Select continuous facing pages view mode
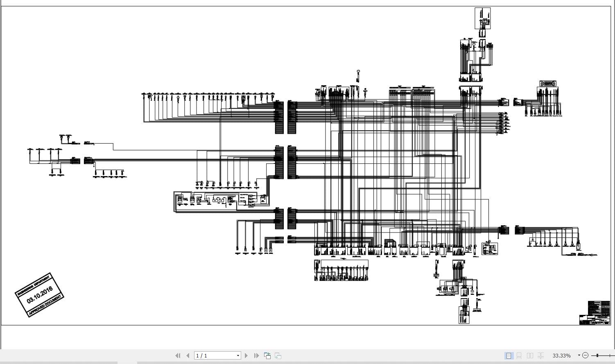Image resolution: width=615 pixels, height=364 pixels. click(x=540, y=355)
